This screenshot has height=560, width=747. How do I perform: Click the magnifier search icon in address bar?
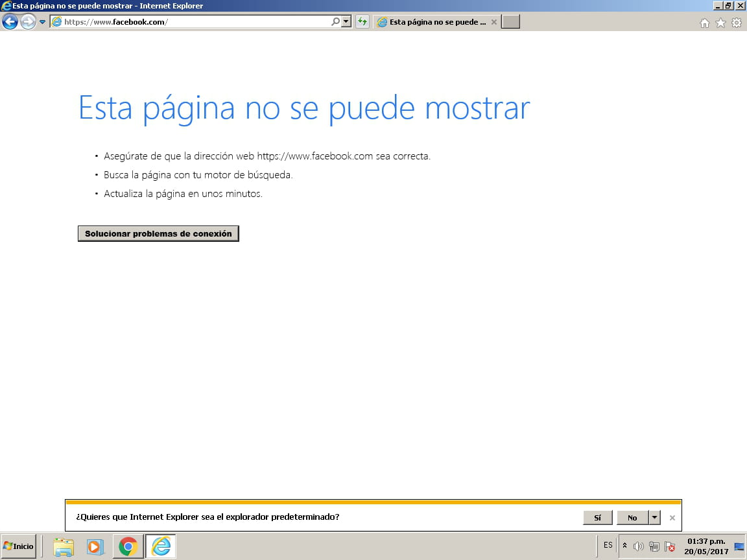(x=335, y=22)
